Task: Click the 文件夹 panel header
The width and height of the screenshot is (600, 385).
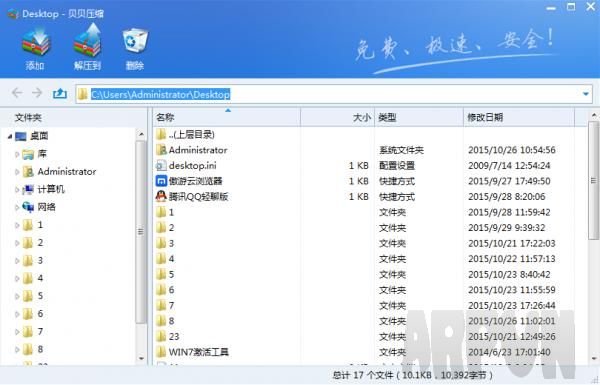Action: tap(28, 117)
